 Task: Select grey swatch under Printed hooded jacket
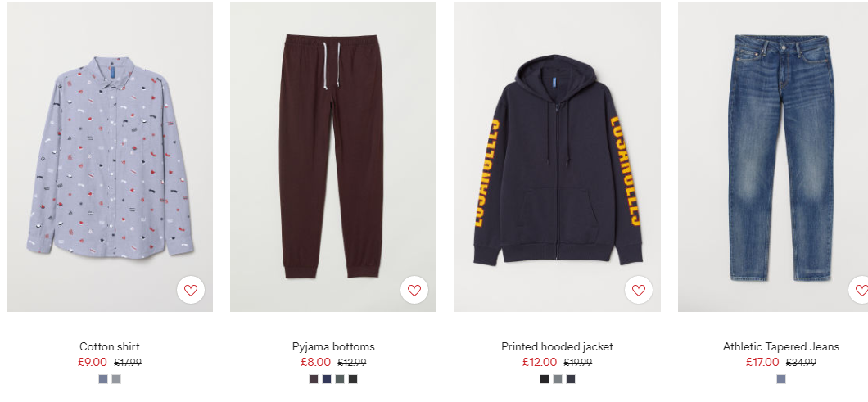(558, 379)
